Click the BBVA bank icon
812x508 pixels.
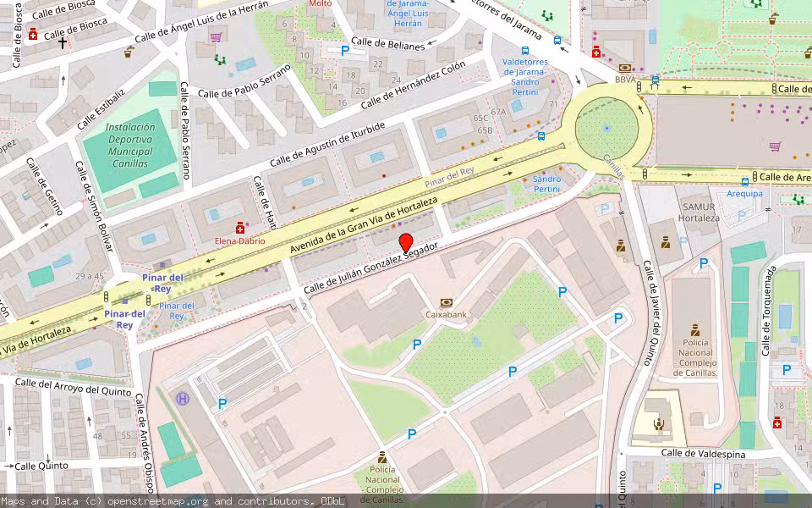(x=625, y=68)
